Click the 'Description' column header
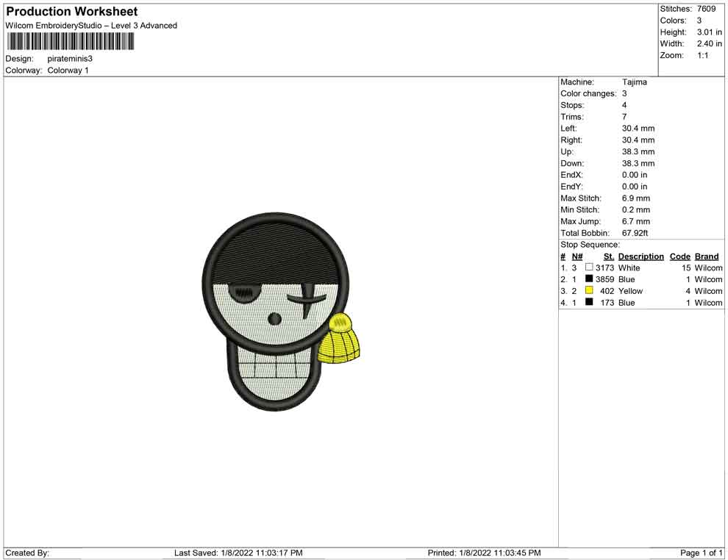 tap(641, 256)
